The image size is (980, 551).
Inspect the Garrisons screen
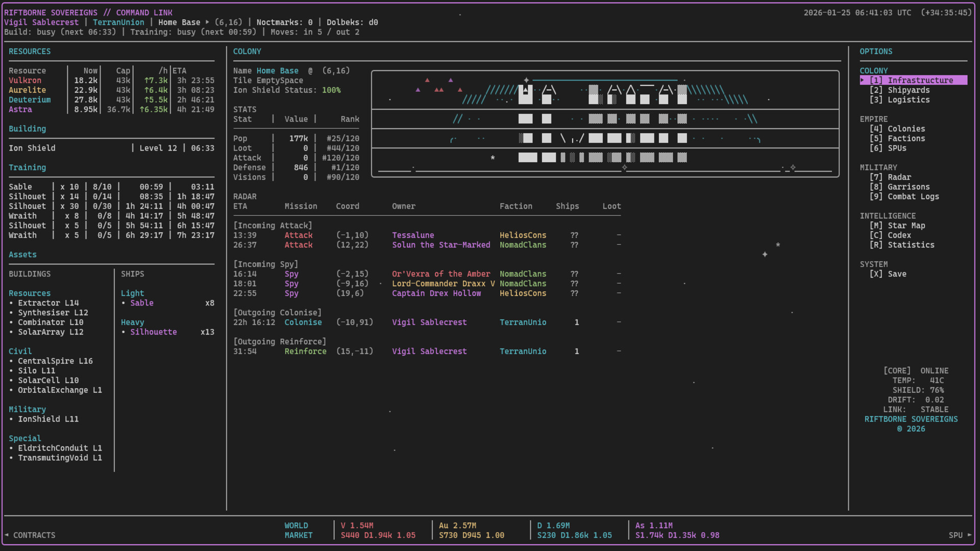tap(901, 187)
